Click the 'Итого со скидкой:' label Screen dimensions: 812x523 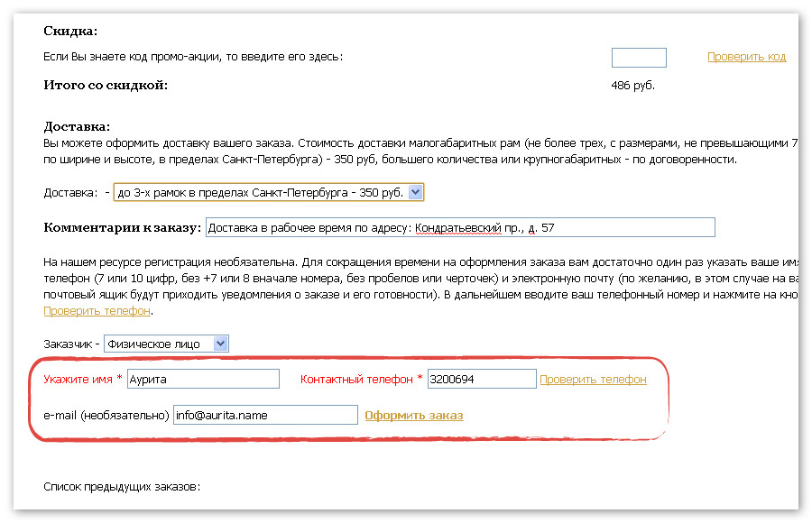[106, 85]
